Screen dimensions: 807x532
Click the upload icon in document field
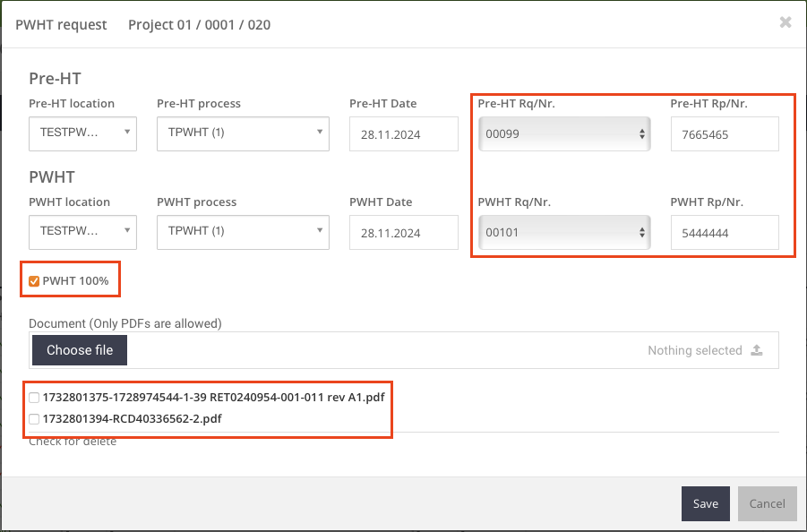pos(757,350)
